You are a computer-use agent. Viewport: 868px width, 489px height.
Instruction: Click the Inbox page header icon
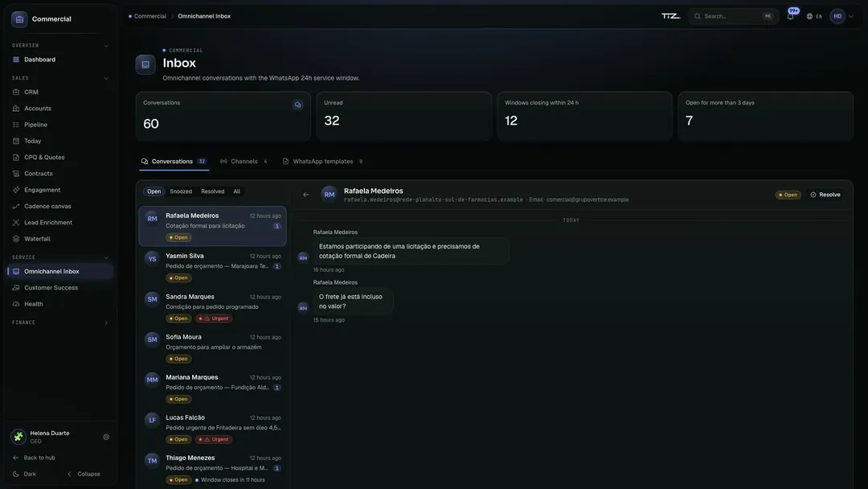145,64
